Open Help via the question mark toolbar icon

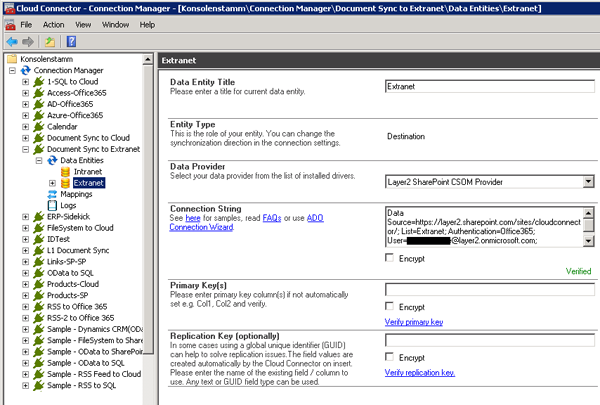[x=71, y=41]
